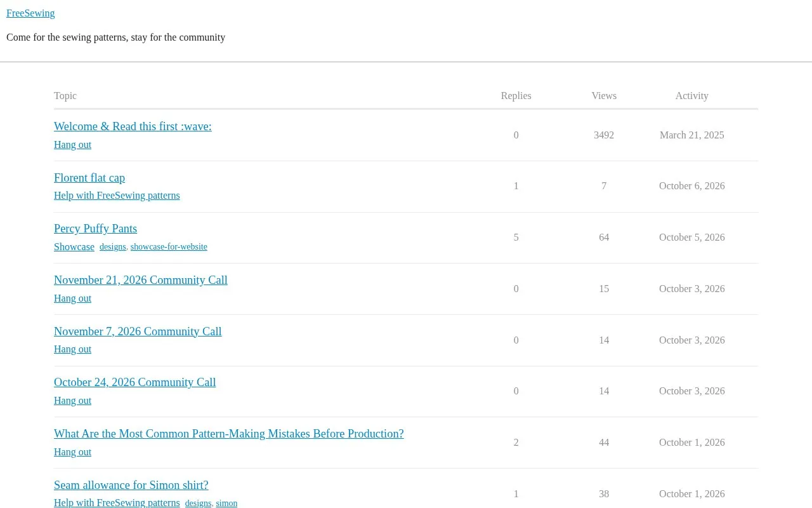Open November 7, 2026 Community Call topic
This screenshot has height=508, width=812.
[138, 331]
